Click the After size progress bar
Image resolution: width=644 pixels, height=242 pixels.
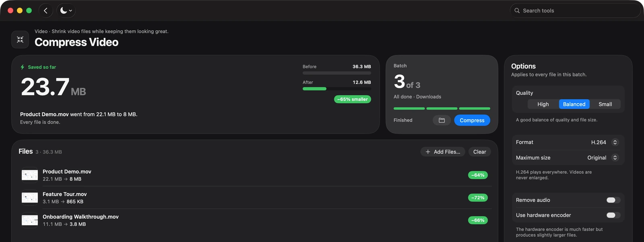[x=337, y=89]
